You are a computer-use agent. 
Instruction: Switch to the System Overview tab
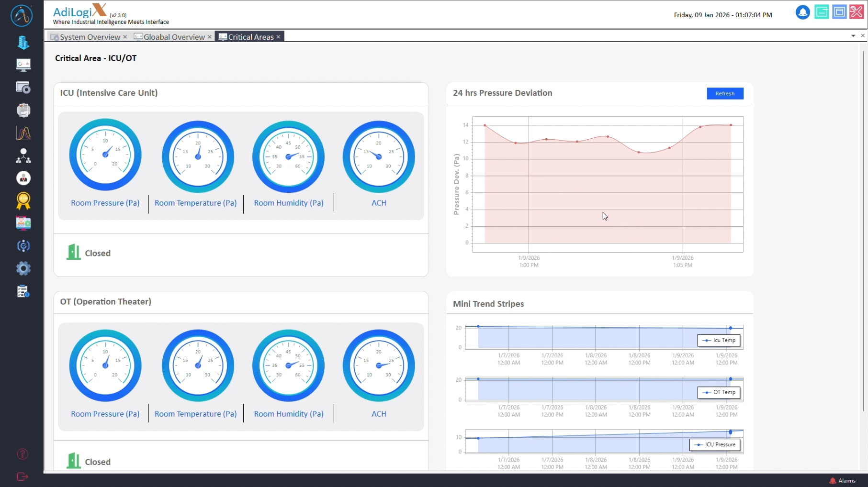click(90, 37)
